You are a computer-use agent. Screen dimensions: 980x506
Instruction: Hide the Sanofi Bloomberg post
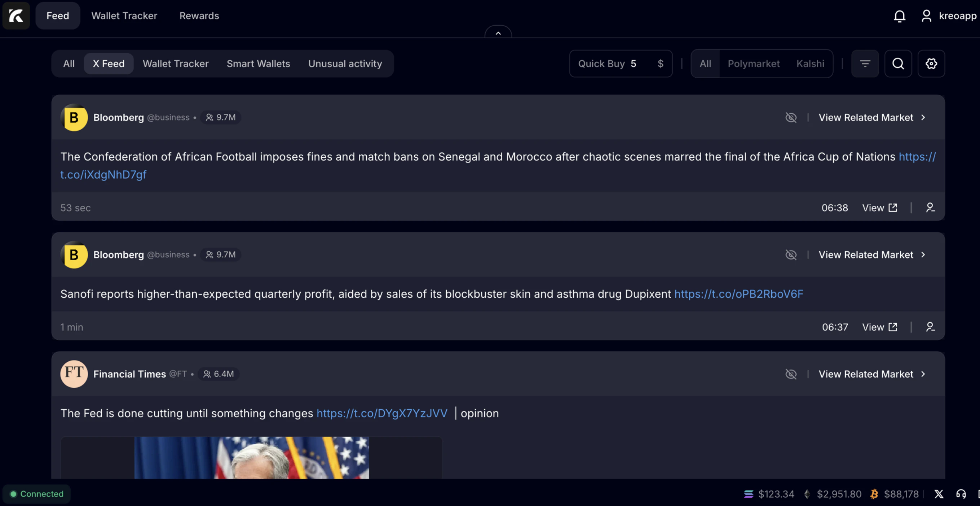point(791,255)
